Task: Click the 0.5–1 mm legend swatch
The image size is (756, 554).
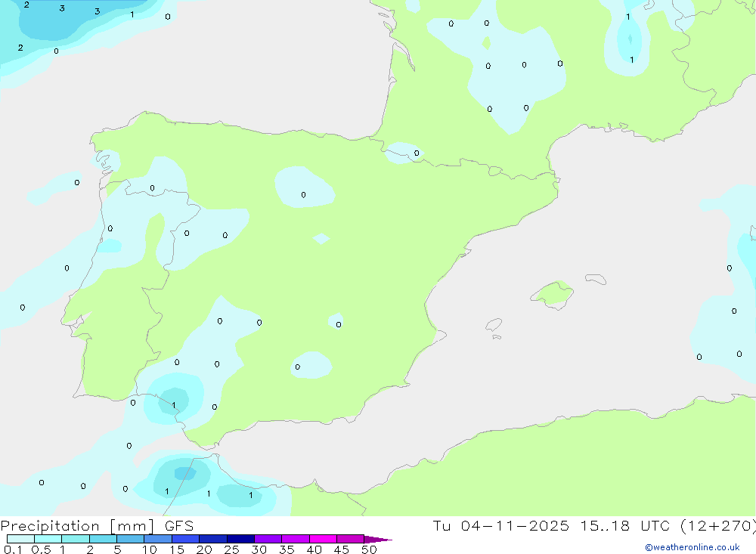Action: [x=48, y=539]
